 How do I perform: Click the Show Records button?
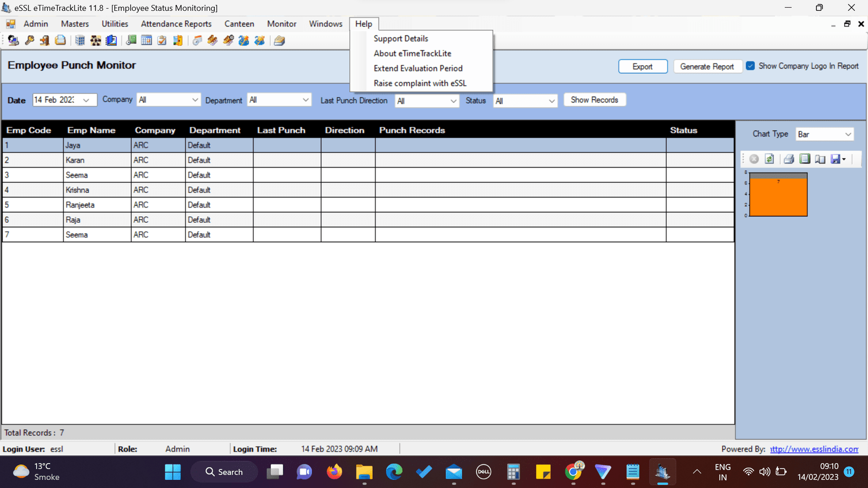tap(595, 100)
